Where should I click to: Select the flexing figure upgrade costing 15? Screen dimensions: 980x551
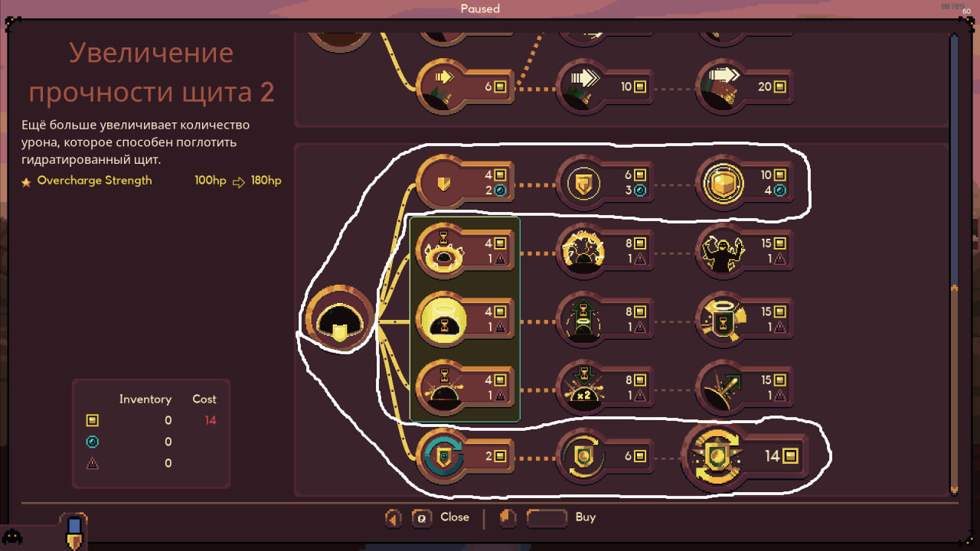tap(745, 251)
